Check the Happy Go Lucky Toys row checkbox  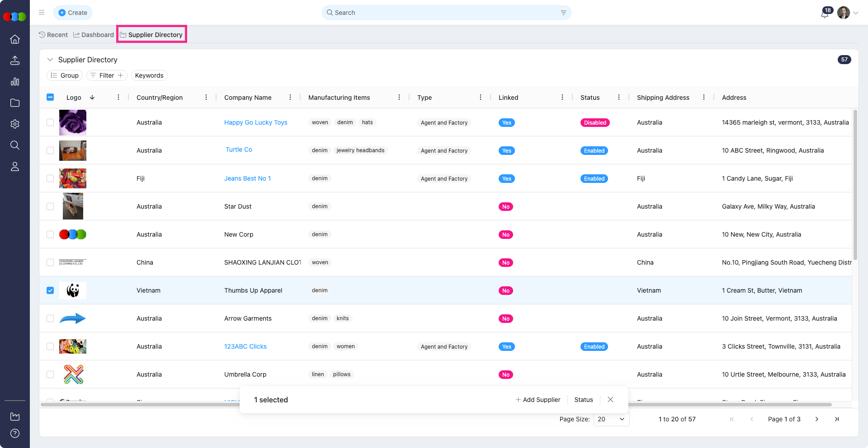click(50, 122)
